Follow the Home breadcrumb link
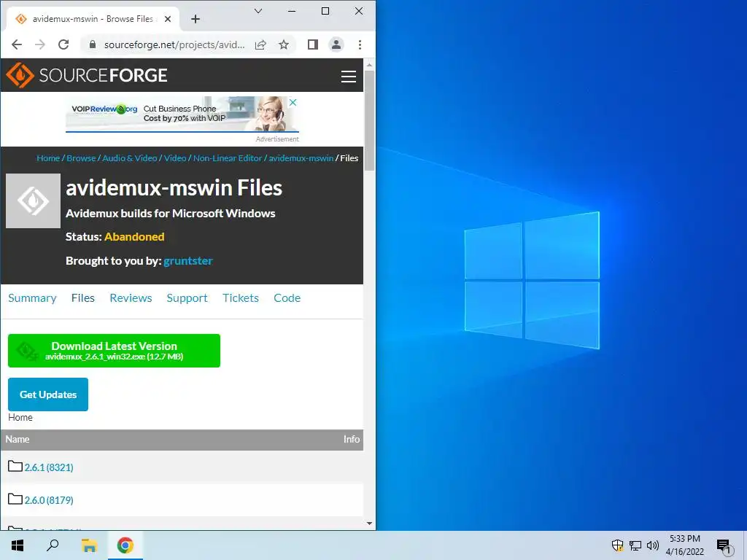This screenshot has width=747, height=560. click(x=48, y=158)
